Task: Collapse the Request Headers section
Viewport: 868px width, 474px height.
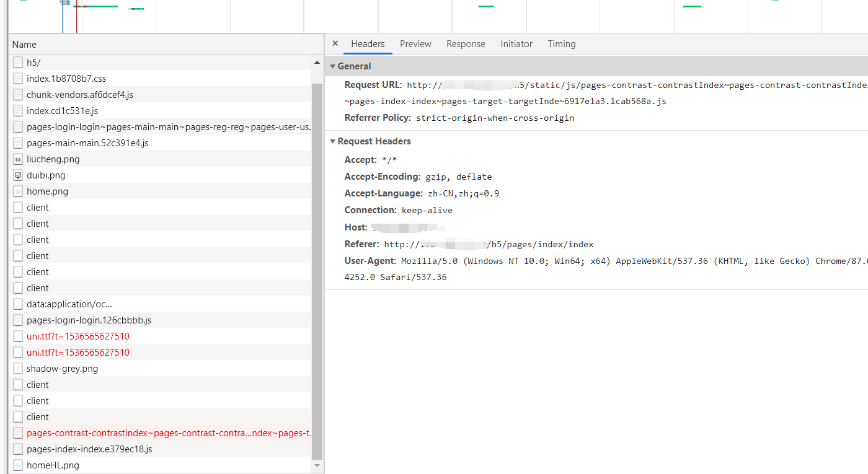Action: tap(333, 141)
